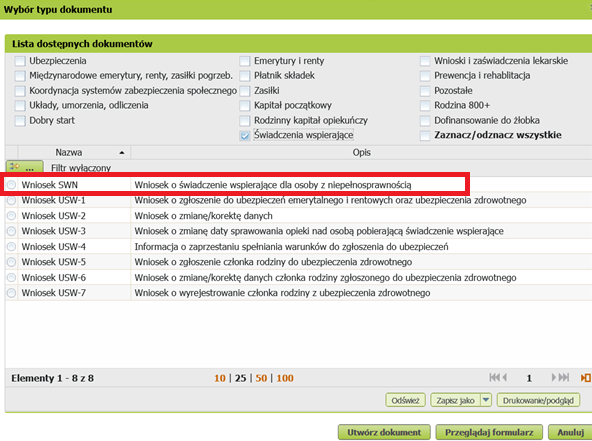Viewport: 592px width, 441px height.
Task: Open the filter settings icon button
Action: 25,167
